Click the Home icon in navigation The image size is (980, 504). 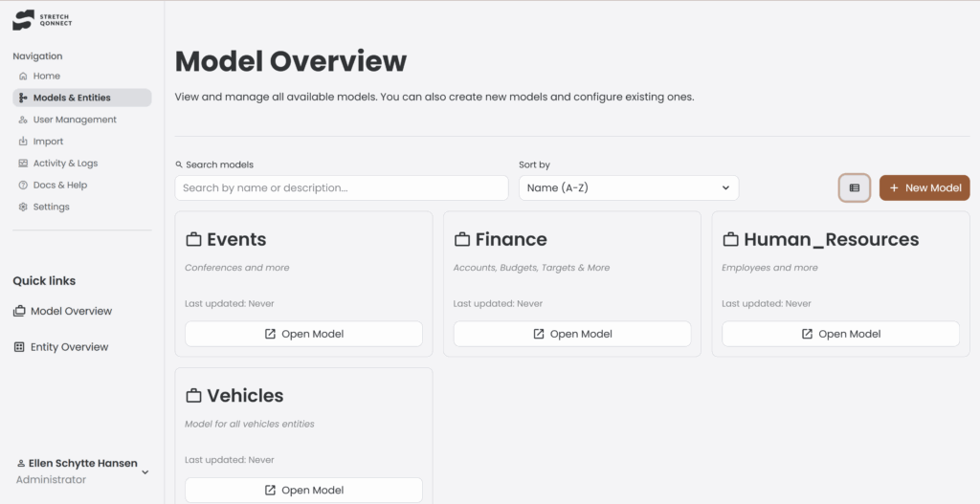click(23, 77)
